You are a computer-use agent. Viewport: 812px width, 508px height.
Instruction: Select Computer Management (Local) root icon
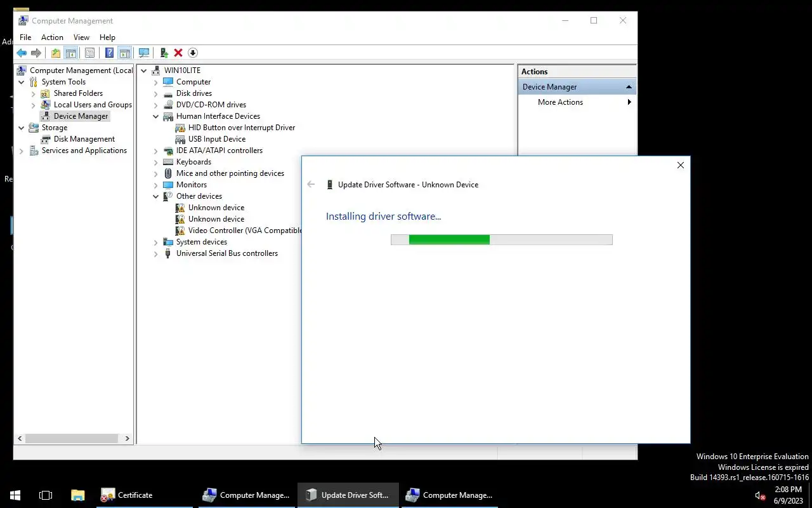[22, 70]
